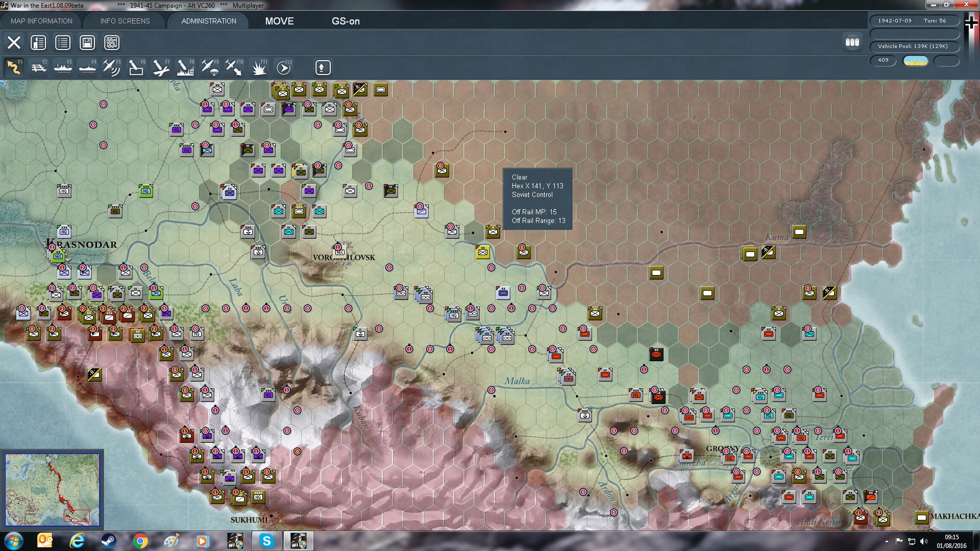Viewport: 980px width, 551px height.
Task: Open Google Chrome from the taskbar
Action: [140, 541]
